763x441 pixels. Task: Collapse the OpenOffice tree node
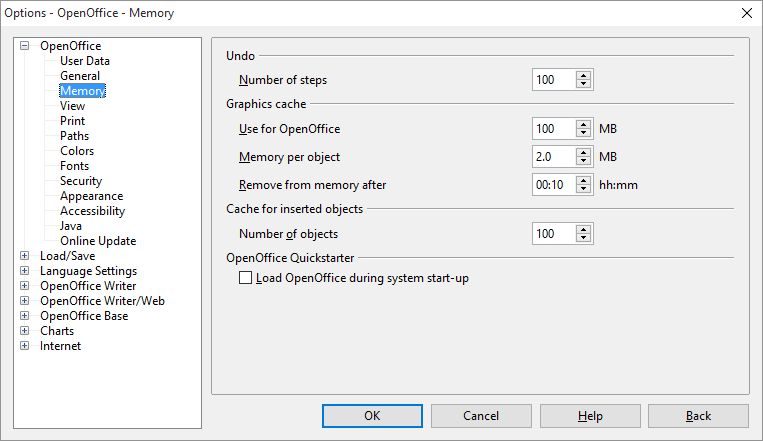pos(24,46)
